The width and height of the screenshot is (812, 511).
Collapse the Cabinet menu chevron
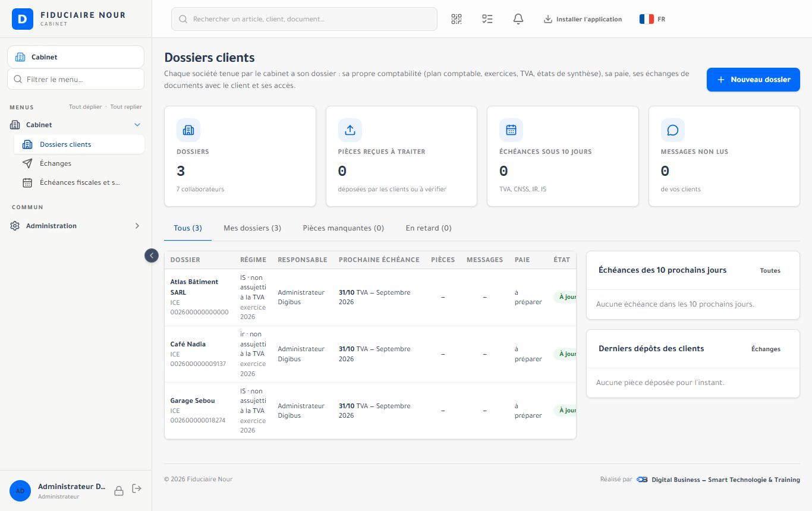click(137, 125)
